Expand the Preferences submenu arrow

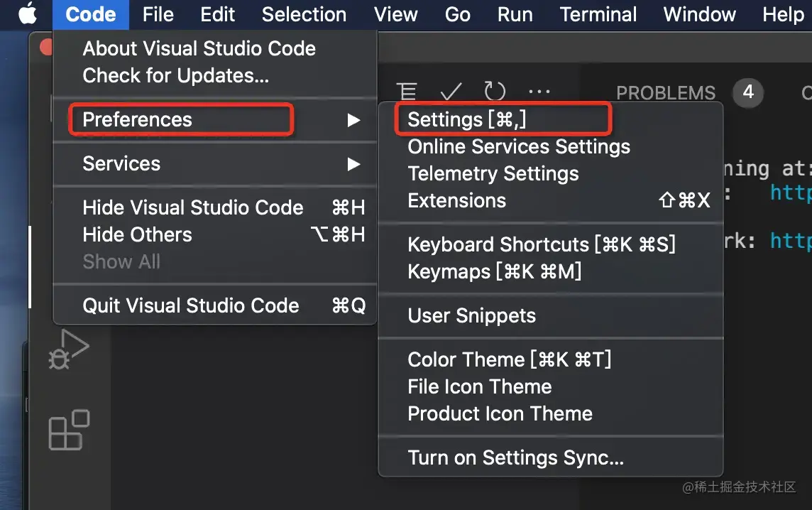click(353, 120)
